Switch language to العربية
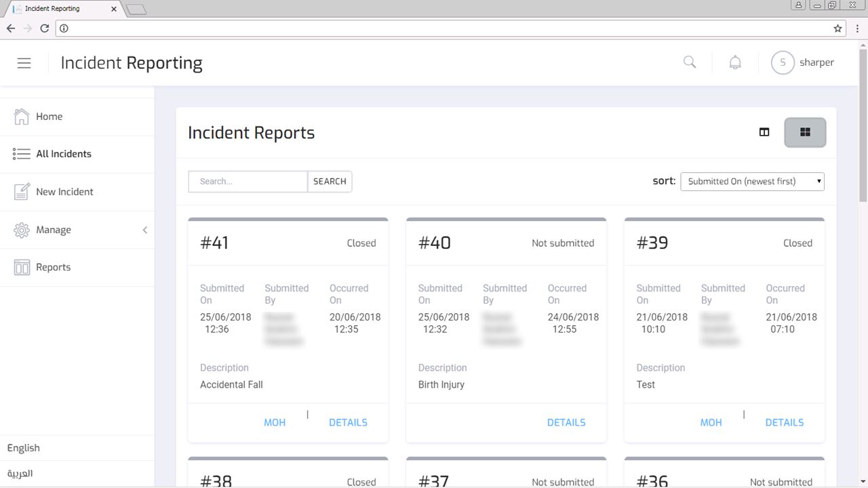Screen dimensions: 868x488 (20, 473)
